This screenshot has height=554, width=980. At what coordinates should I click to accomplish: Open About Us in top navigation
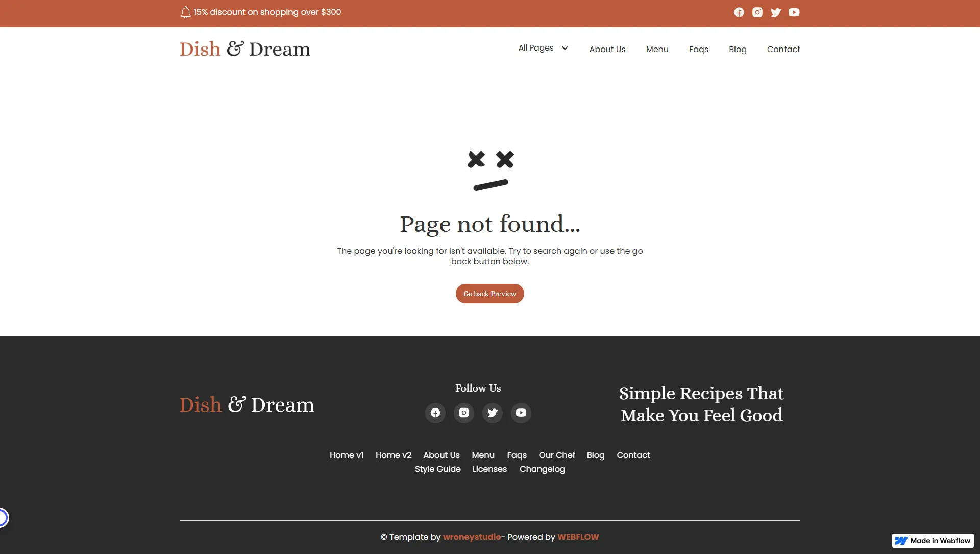pos(607,49)
